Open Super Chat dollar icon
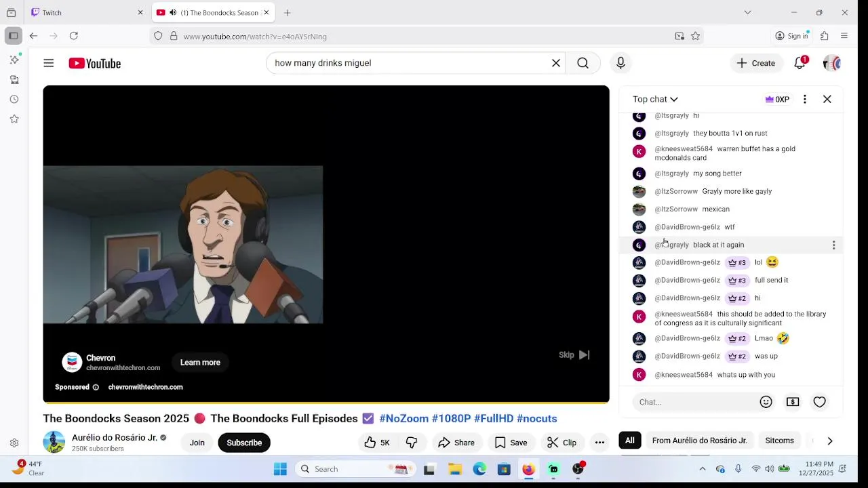This screenshot has width=868, height=488. click(x=793, y=402)
